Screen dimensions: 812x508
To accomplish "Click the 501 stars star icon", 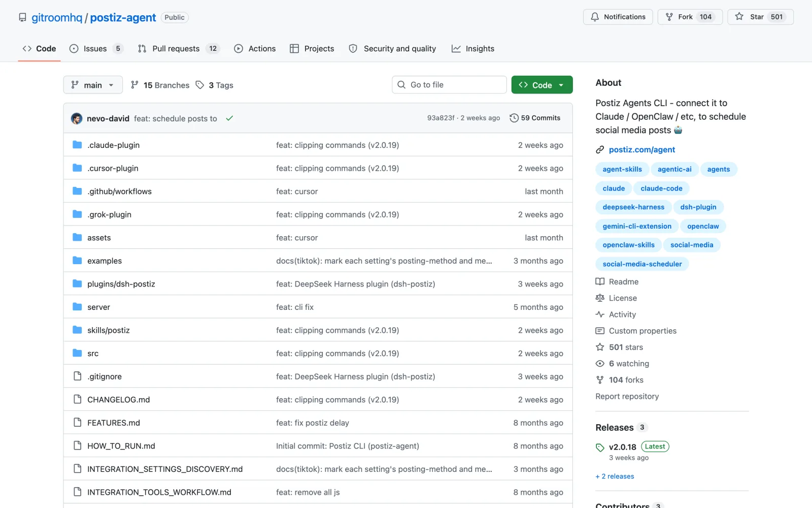I will (x=600, y=347).
